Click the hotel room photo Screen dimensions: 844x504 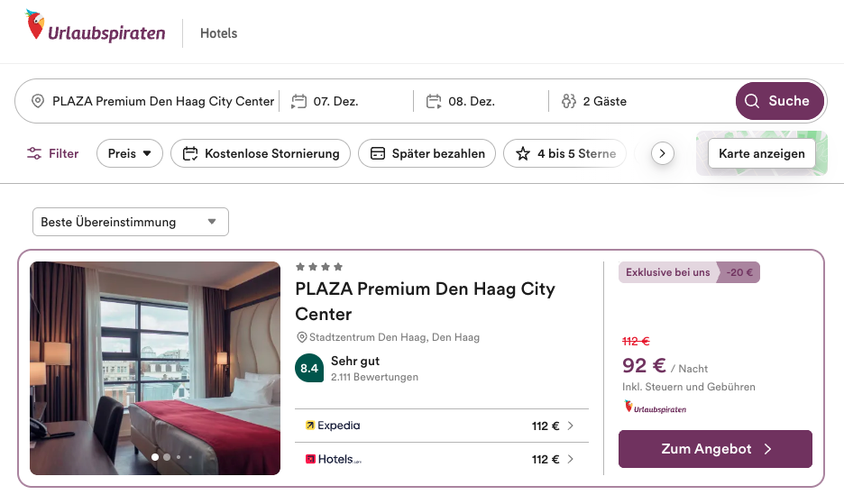(x=155, y=368)
